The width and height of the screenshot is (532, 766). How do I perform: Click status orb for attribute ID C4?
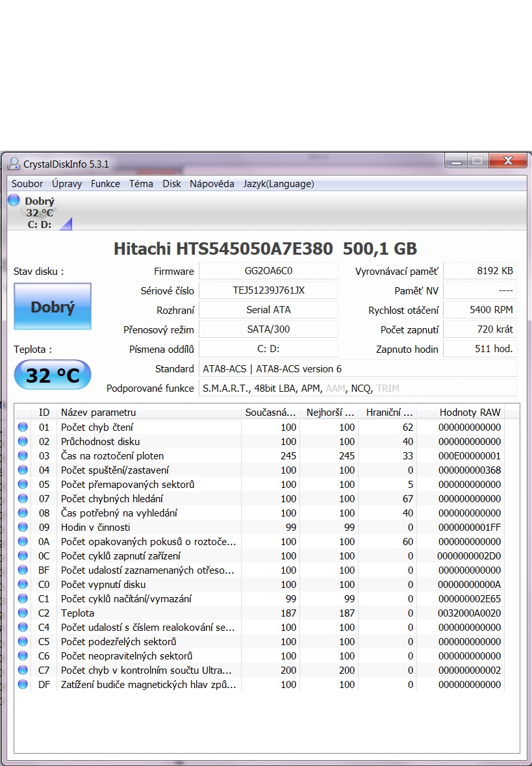[23, 627]
